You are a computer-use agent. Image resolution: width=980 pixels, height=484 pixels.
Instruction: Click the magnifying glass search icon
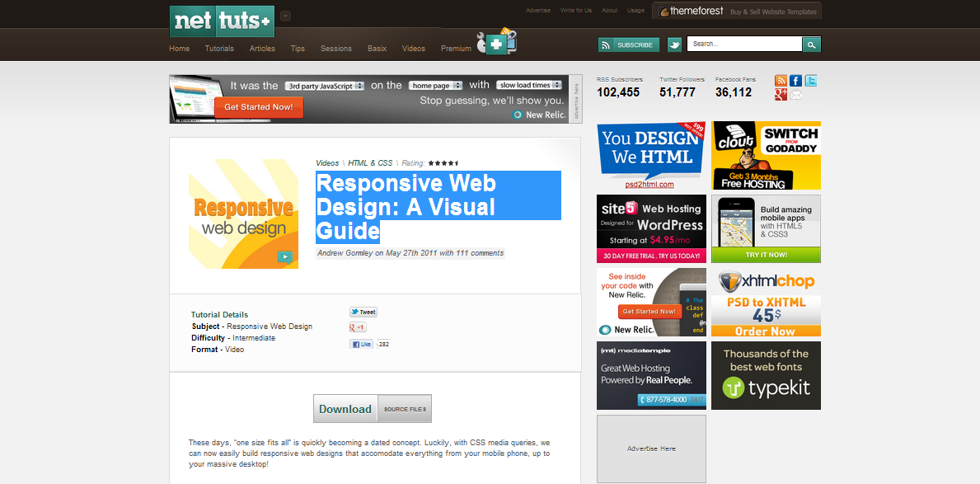pos(811,45)
